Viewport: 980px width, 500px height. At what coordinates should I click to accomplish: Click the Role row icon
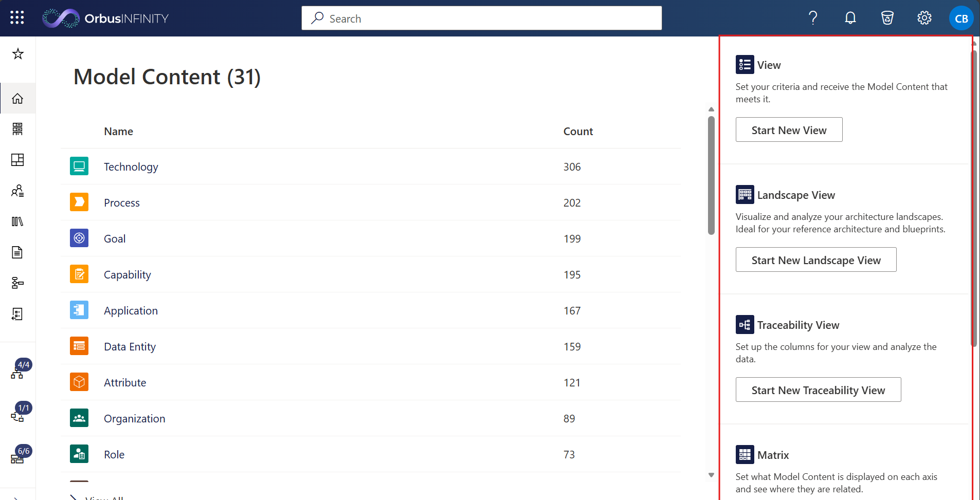pyautogui.click(x=79, y=454)
